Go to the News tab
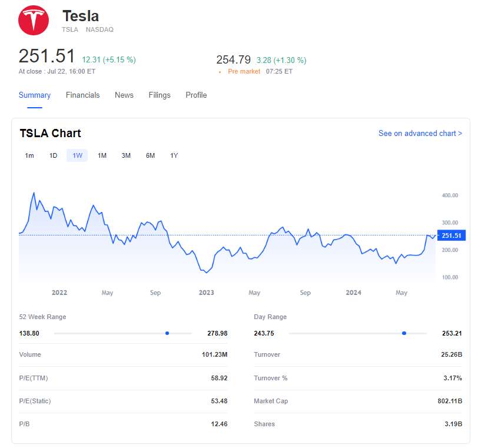The image size is (478, 448). [x=124, y=95]
